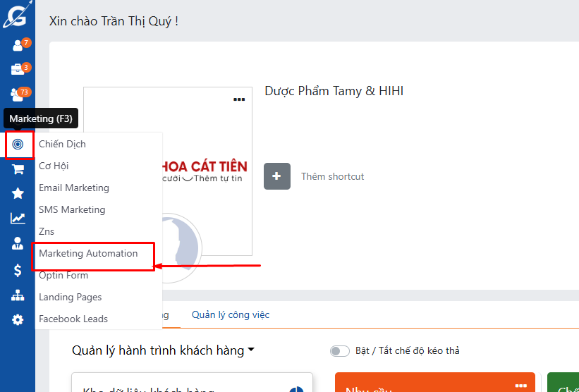Open the briefcase icon with badge 3

coord(18,69)
